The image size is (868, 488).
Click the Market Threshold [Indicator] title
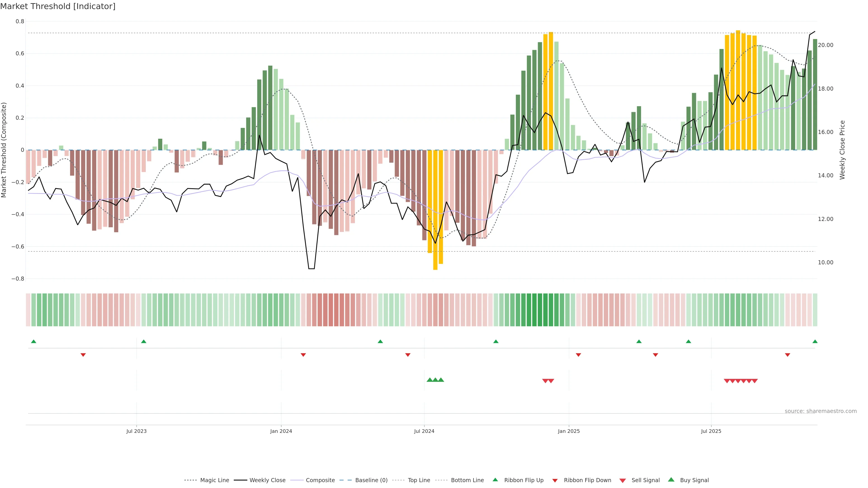[x=58, y=6]
